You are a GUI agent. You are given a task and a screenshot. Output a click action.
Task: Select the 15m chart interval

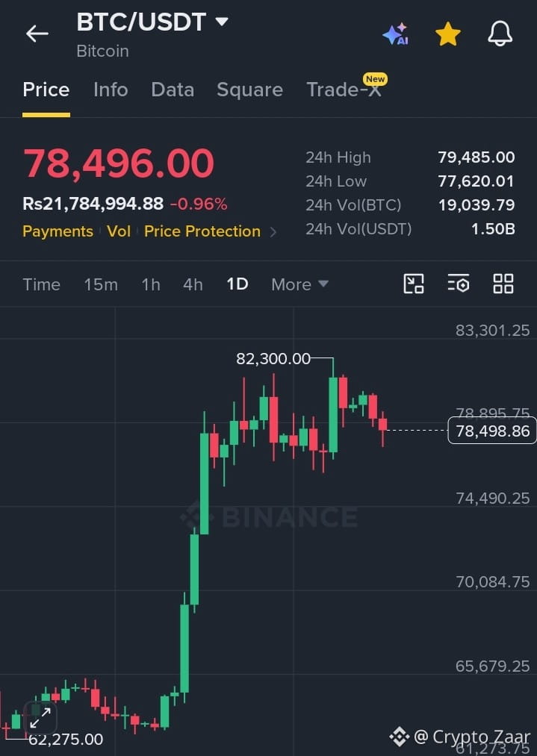[101, 284]
